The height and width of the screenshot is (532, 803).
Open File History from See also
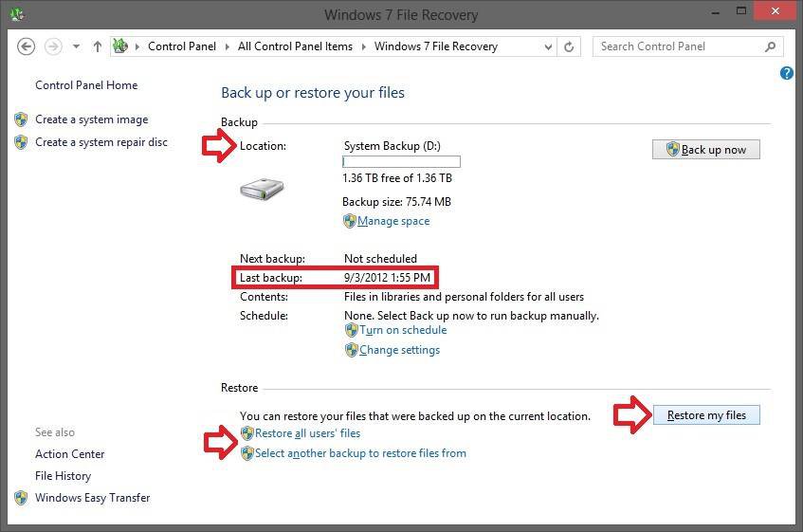point(63,476)
